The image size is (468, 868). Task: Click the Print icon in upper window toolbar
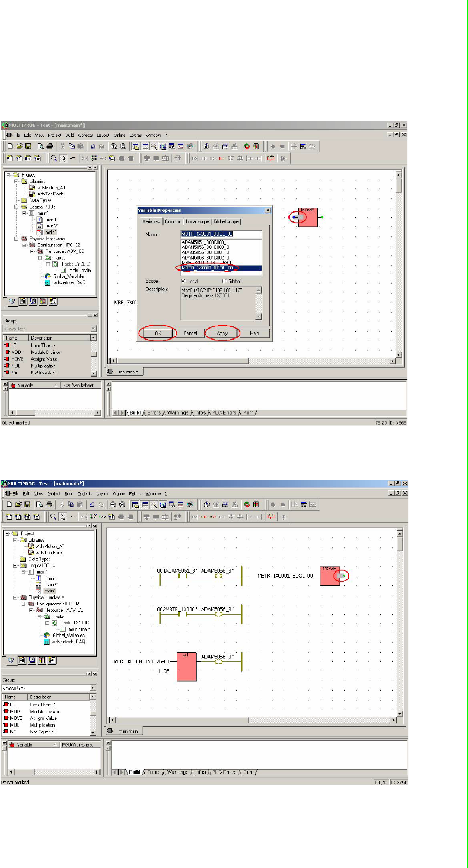click(50, 146)
